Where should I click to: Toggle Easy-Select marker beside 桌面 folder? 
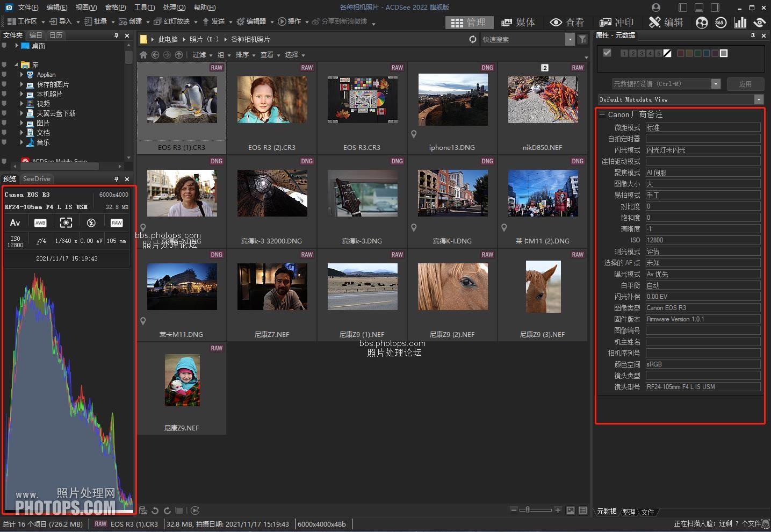(4, 46)
